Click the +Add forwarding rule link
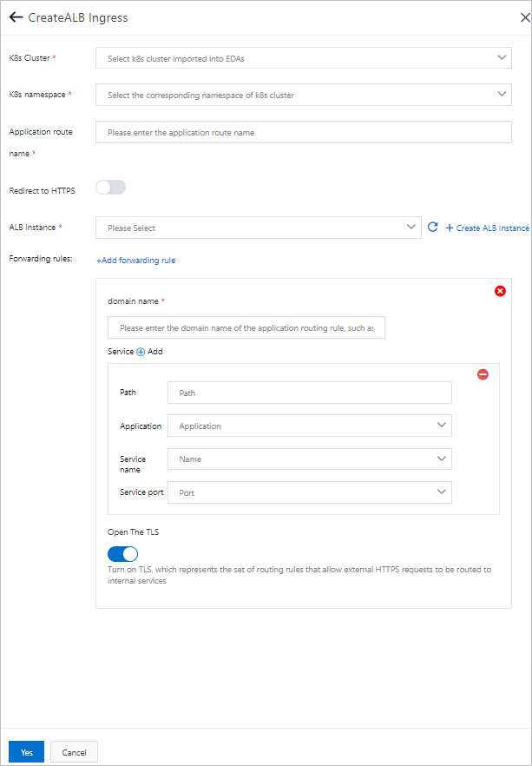Image resolution: width=532 pixels, height=766 pixels. coord(136,260)
